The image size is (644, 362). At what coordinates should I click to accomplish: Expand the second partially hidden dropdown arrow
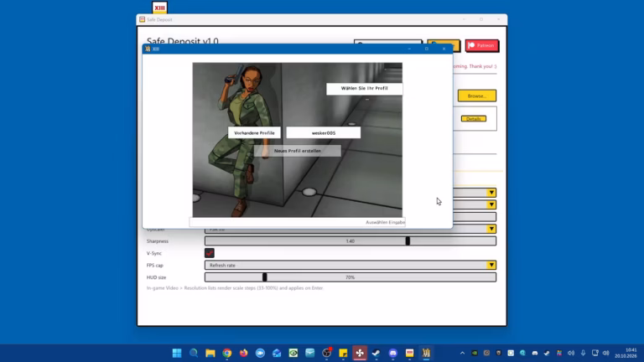(x=491, y=204)
